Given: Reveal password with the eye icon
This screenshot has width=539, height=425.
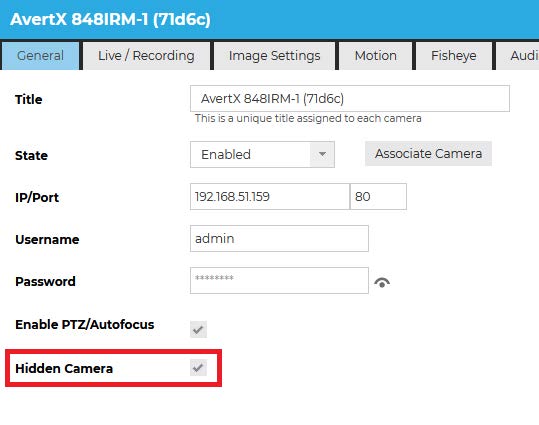Looking at the screenshot, I should tap(382, 282).
